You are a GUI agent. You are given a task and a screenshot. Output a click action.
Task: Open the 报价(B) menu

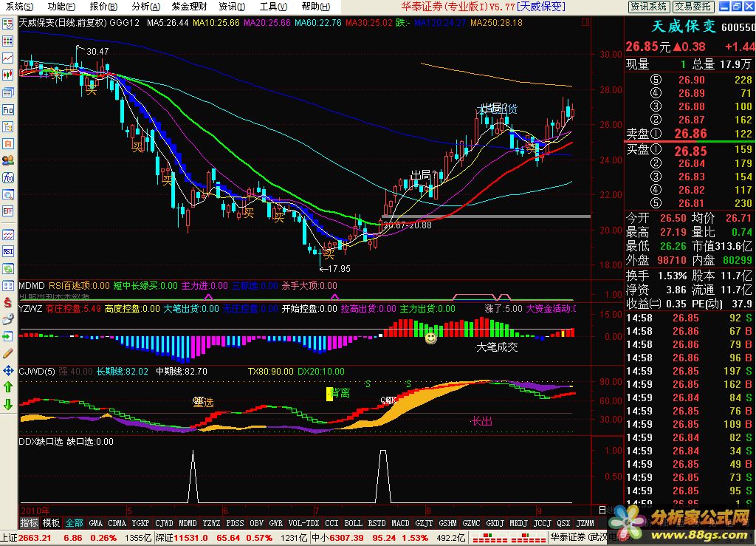click(103, 6)
